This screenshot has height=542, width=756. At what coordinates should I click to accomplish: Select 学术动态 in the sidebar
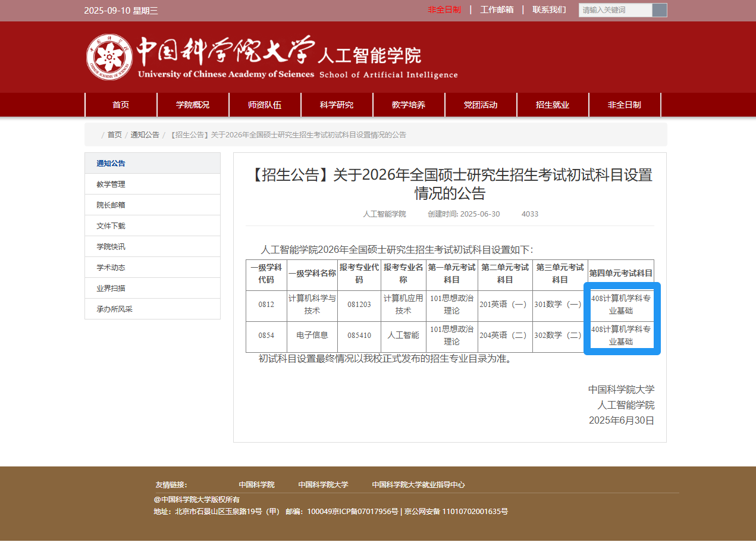click(111, 268)
